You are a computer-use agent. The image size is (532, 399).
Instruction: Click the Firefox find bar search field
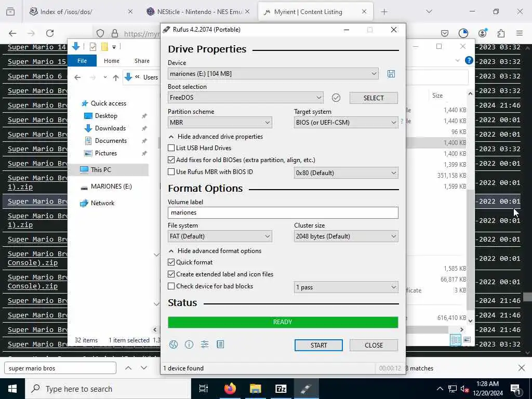60,368
